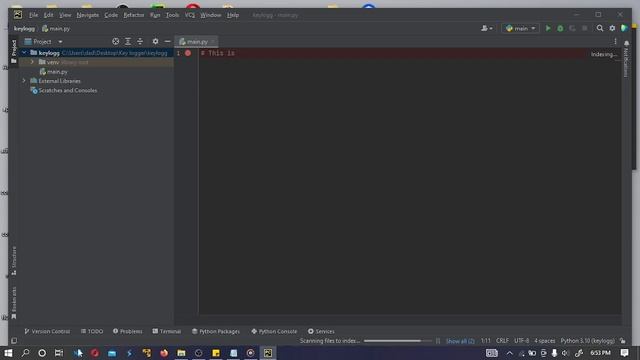Screen dimensions: 640x360
Task: Click the Cortana circle on the taskbar
Action: tap(42, 353)
